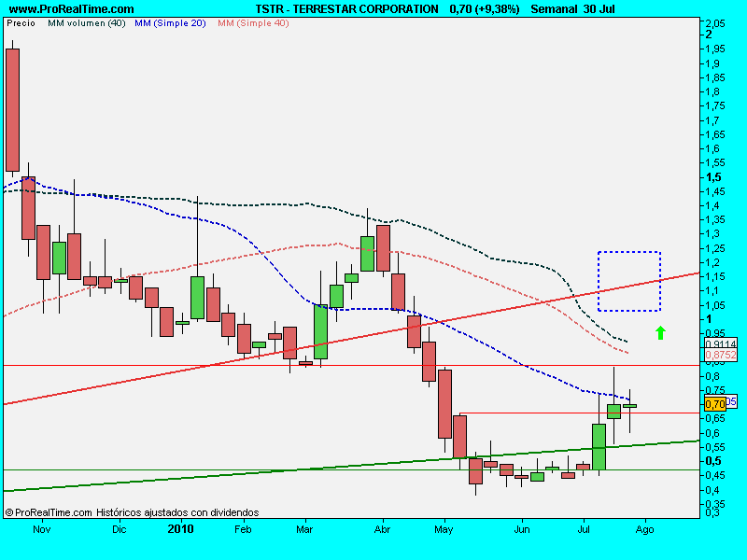Viewport: 747px width, 560px height.
Task: Click the 0,9114 moving average value tag
Action: coord(720,343)
